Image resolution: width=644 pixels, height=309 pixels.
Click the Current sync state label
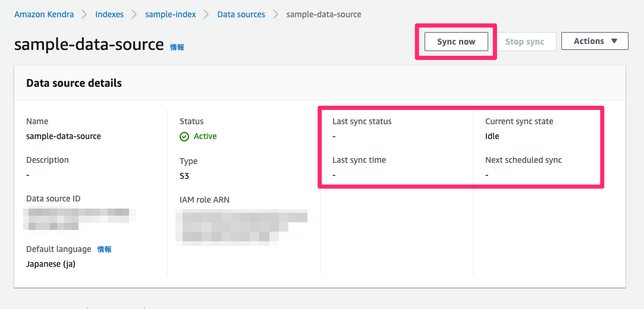[x=519, y=121]
